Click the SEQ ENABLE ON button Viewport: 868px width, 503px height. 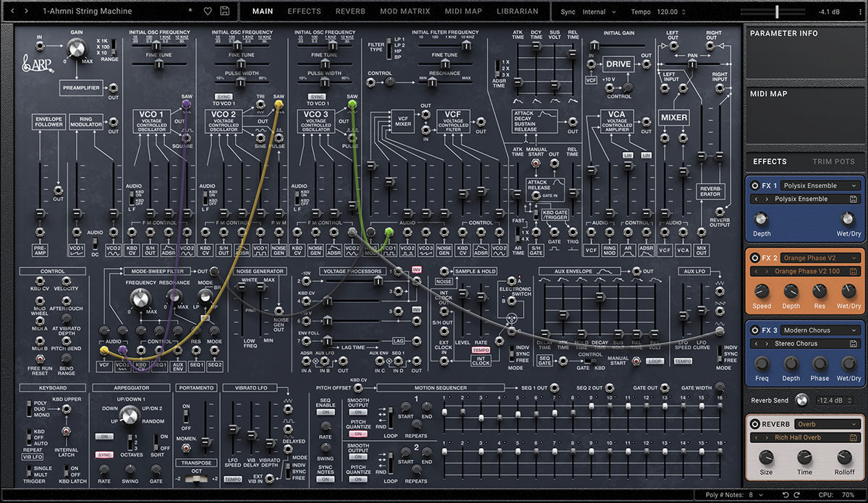click(326, 412)
